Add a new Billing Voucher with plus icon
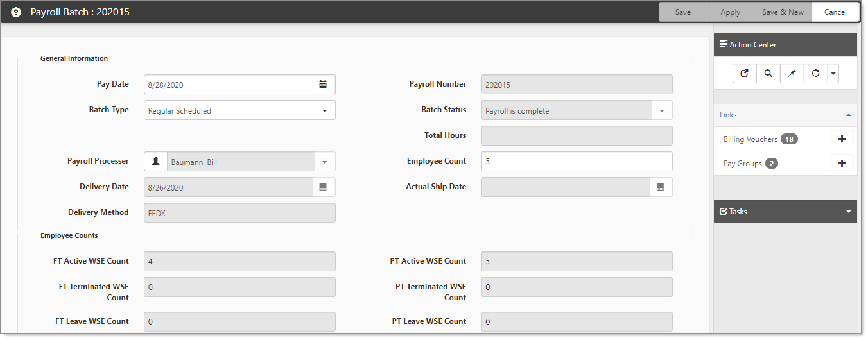 point(842,139)
